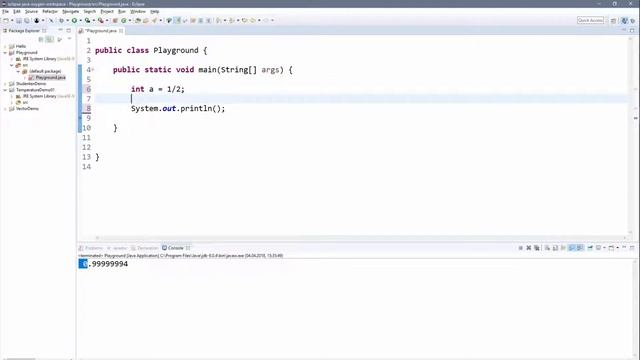This screenshot has width=640, height=360.
Task: Expand the VectorDemo project
Action: pyautogui.click(x=5, y=109)
